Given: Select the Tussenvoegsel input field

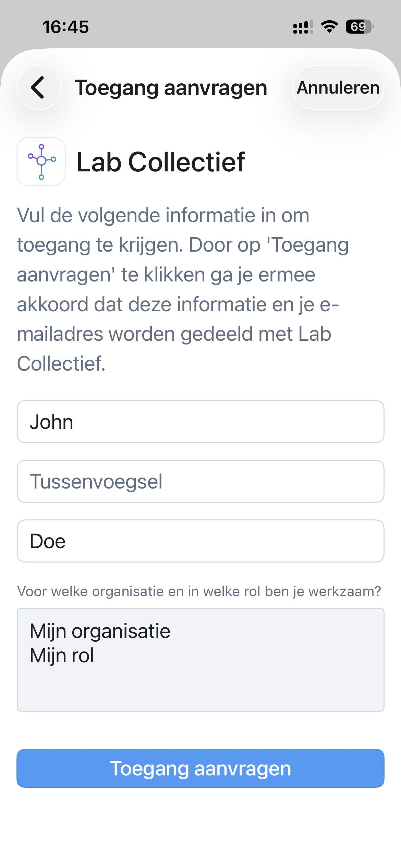Looking at the screenshot, I should point(200,481).
